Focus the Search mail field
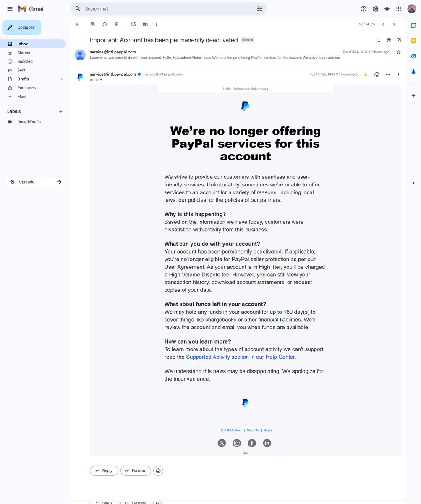The width and height of the screenshot is (421, 504). tap(169, 9)
